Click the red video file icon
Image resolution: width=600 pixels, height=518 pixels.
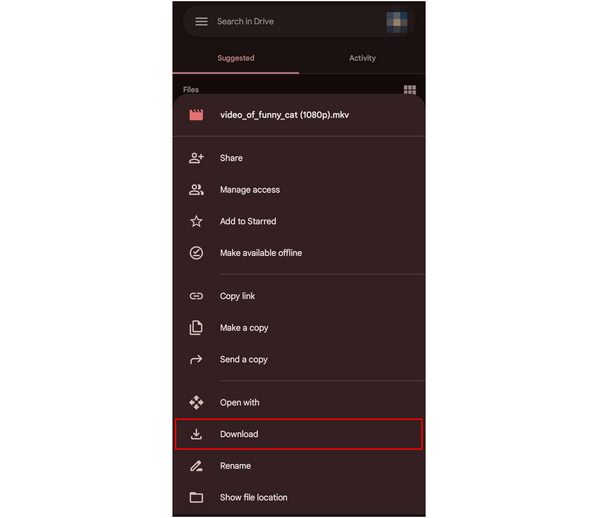pos(196,115)
